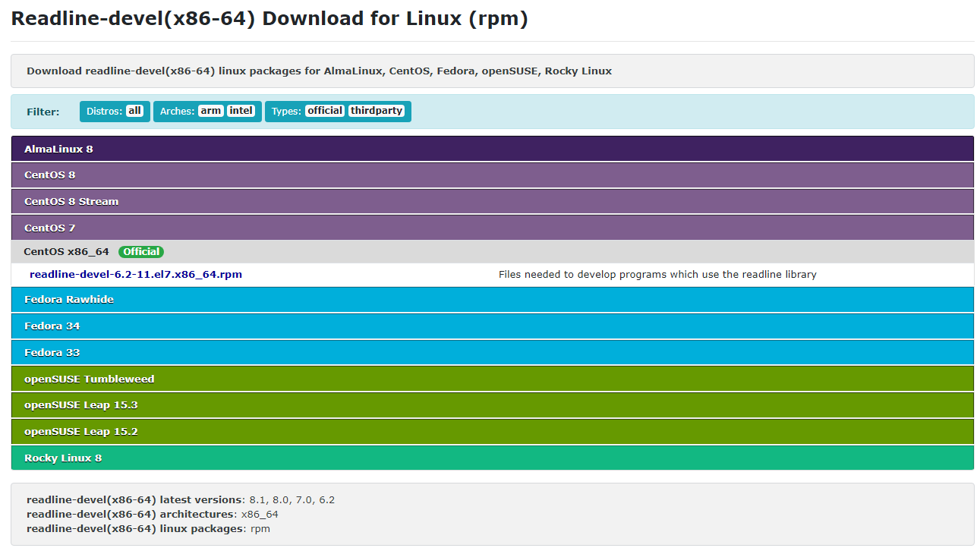
Task: Expand the Fedora Rawhide section
Action: click(x=69, y=300)
